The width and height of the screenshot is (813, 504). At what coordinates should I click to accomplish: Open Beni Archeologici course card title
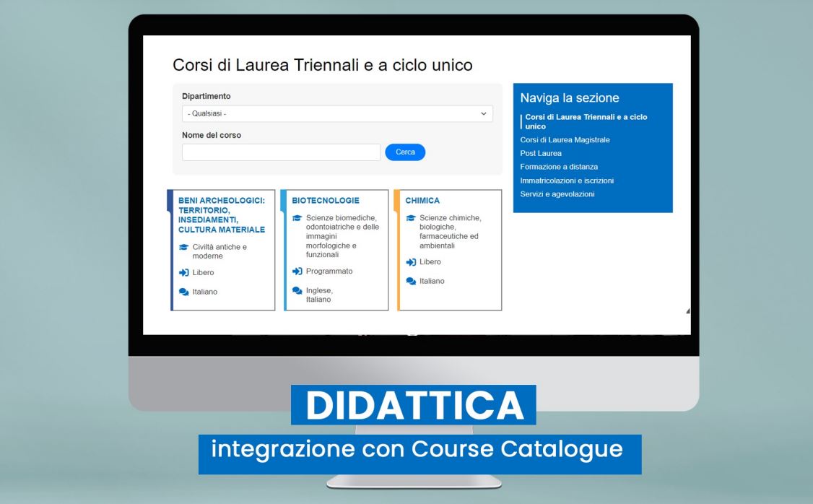[222, 214]
